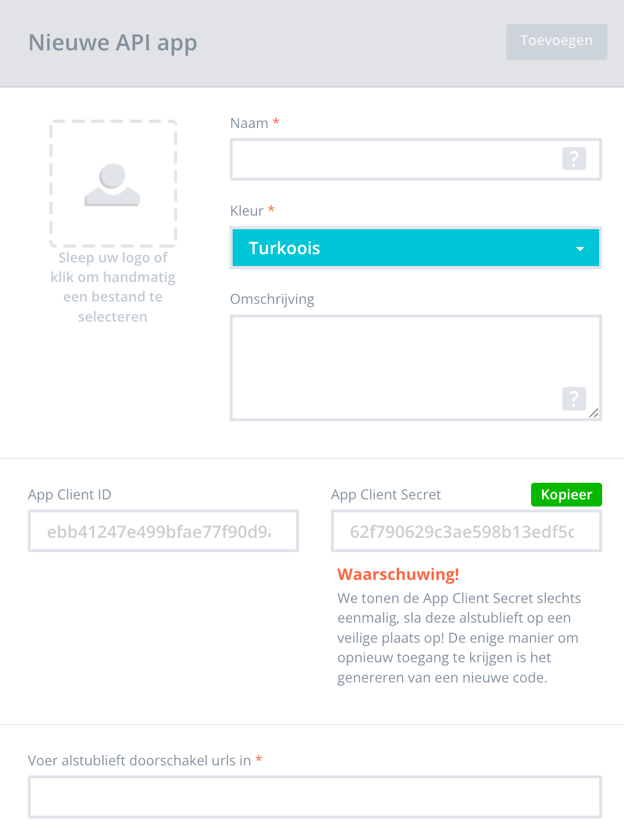This screenshot has width=624, height=840.
Task: Click inside the Omschrijving text area
Action: point(416,368)
